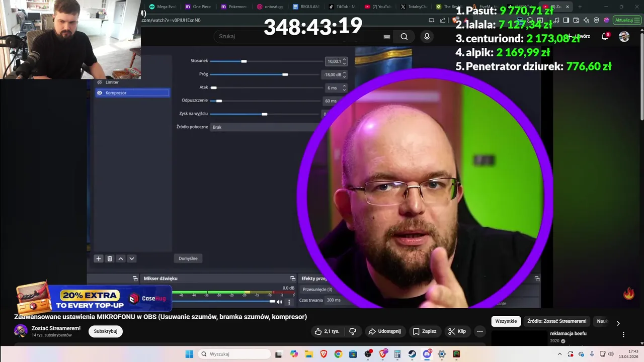Screen dimensions: 644x362
Task: Add a new filter with the plus icon in OBS
Action: (99, 258)
